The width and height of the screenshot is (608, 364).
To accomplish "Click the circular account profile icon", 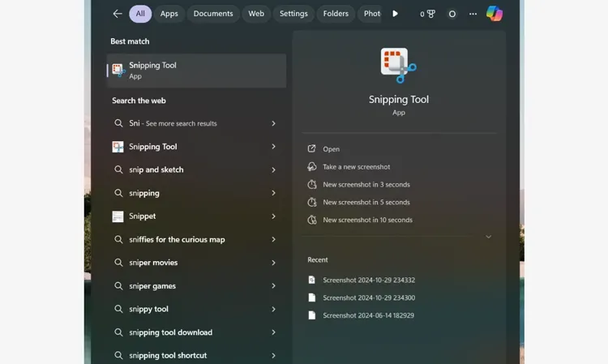I will [x=452, y=14].
